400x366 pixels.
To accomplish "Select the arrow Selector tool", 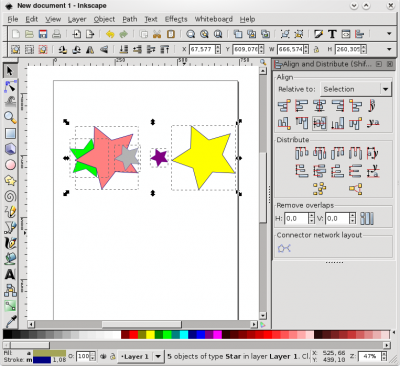I will [x=10, y=71].
